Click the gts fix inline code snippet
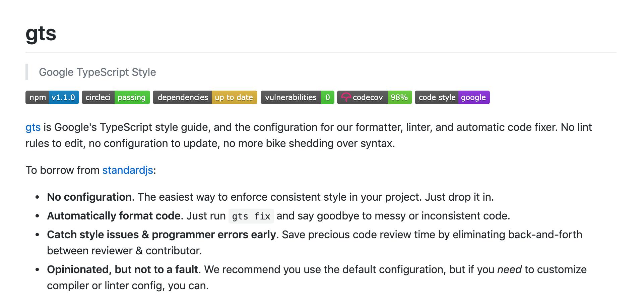This screenshot has width=644, height=302. [x=251, y=216]
